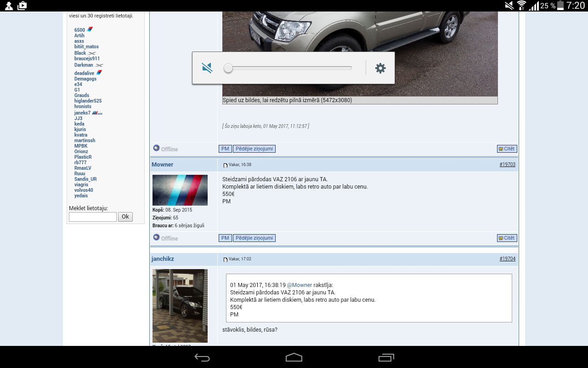This screenshot has width=588, height=368.
Task: Click the post icon beside Vakar, 17:02
Action: click(226, 259)
